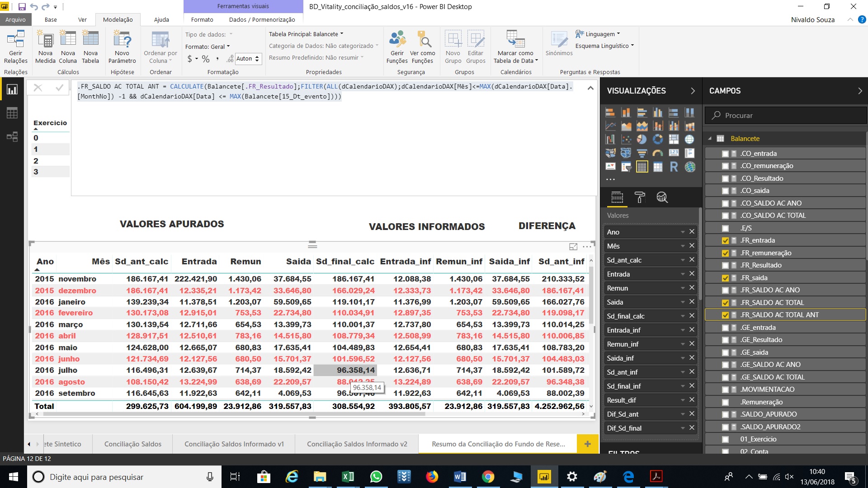Add a new page with plus button
This screenshot has height=488, width=868.
point(588,444)
